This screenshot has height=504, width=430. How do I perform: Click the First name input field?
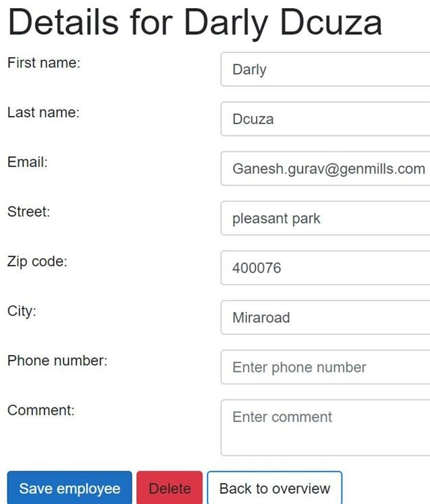(x=325, y=70)
